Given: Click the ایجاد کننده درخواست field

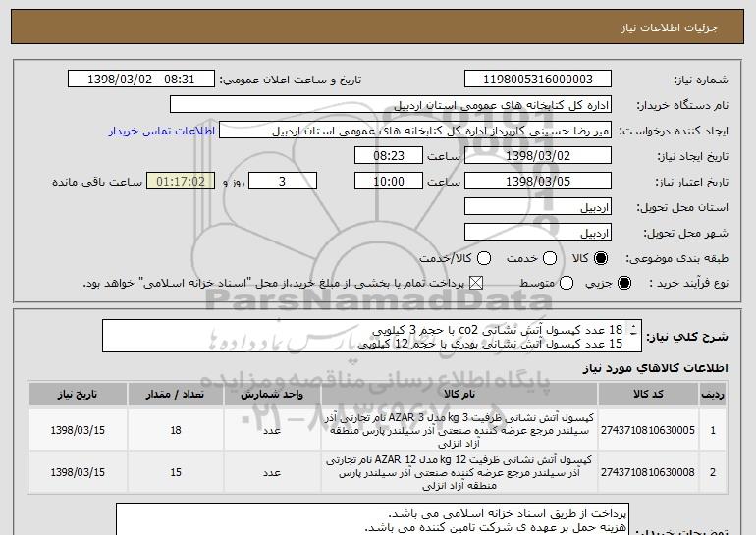Looking at the screenshot, I should (415, 131).
